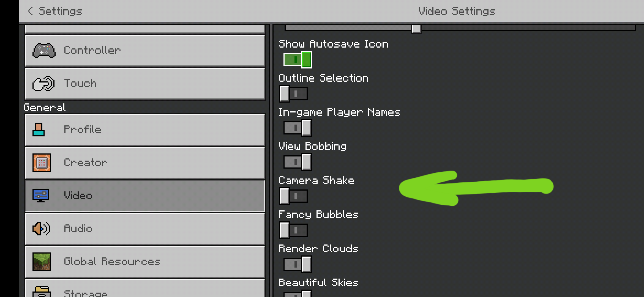Click the Touch hand icon
Screen dimensions: 644x297
pyautogui.click(x=43, y=84)
